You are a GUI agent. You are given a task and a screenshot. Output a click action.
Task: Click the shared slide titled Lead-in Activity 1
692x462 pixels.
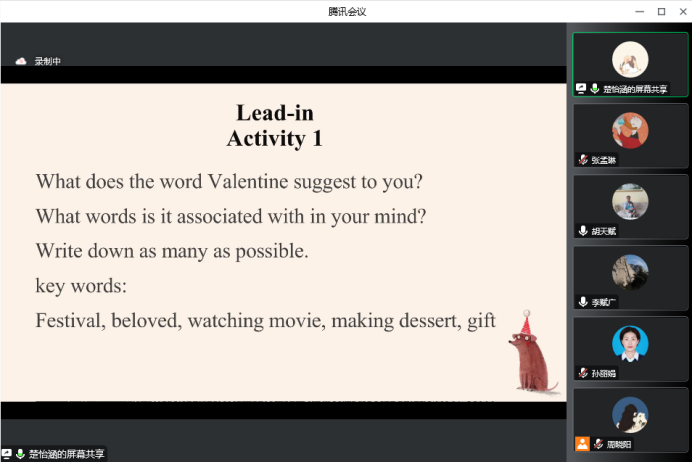283,242
